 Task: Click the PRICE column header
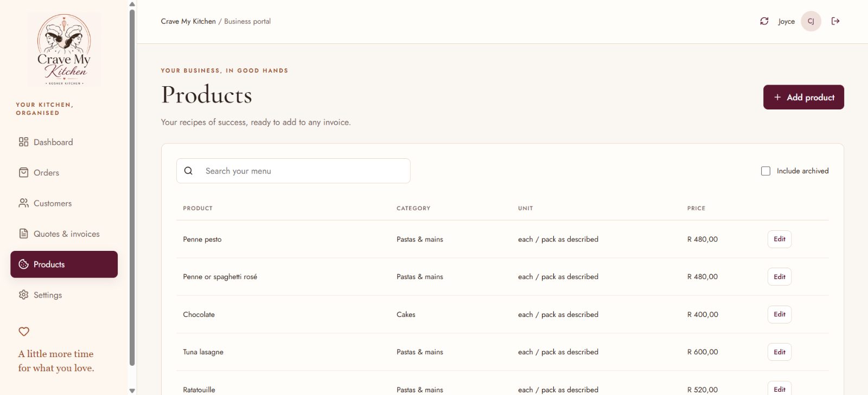pyautogui.click(x=696, y=208)
